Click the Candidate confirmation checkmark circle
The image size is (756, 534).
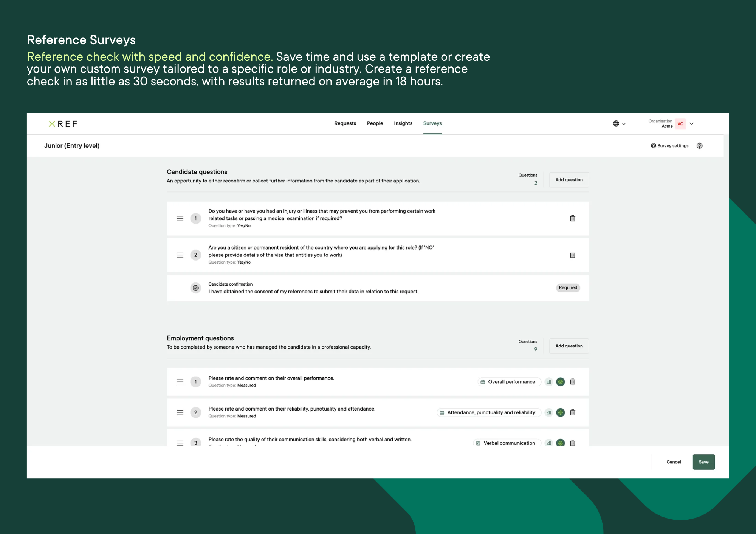point(196,288)
